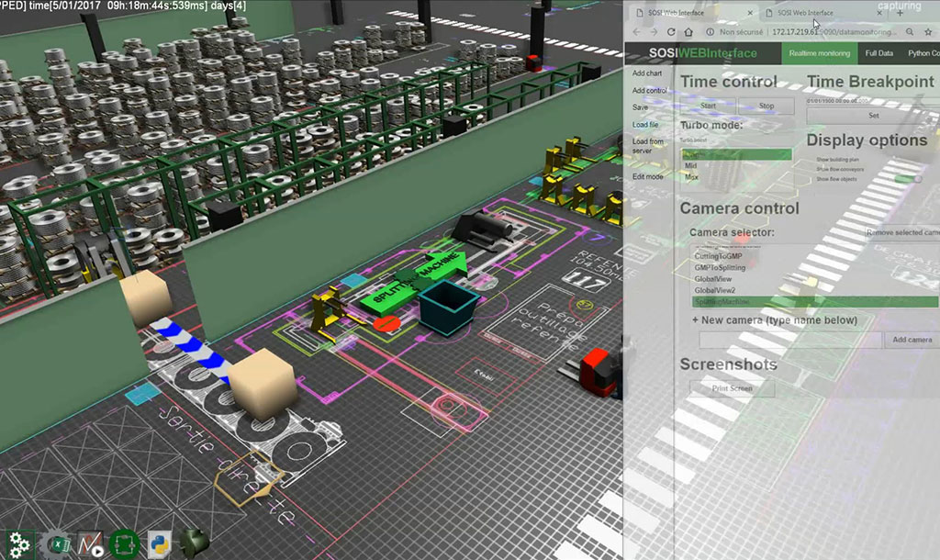
Task: Select CuttingToGMP camera in list
Action: (719, 256)
